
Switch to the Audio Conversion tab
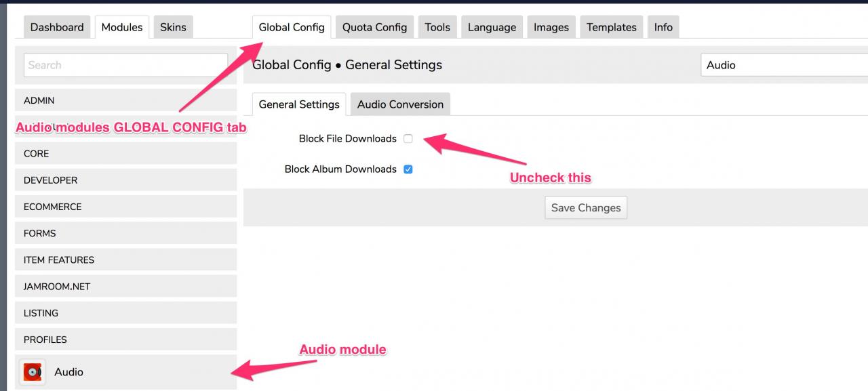[400, 104]
